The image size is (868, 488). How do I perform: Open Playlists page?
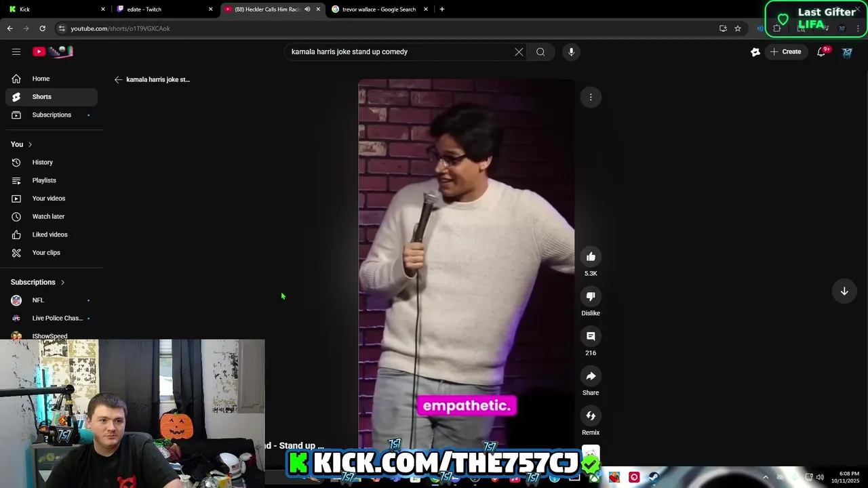click(x=52, y=180)
